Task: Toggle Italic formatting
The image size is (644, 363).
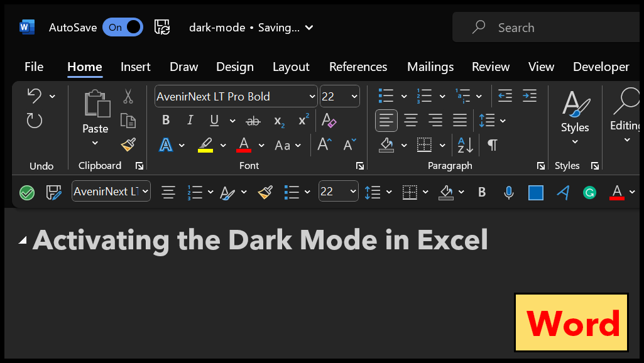Action: (x=190, y=120)
